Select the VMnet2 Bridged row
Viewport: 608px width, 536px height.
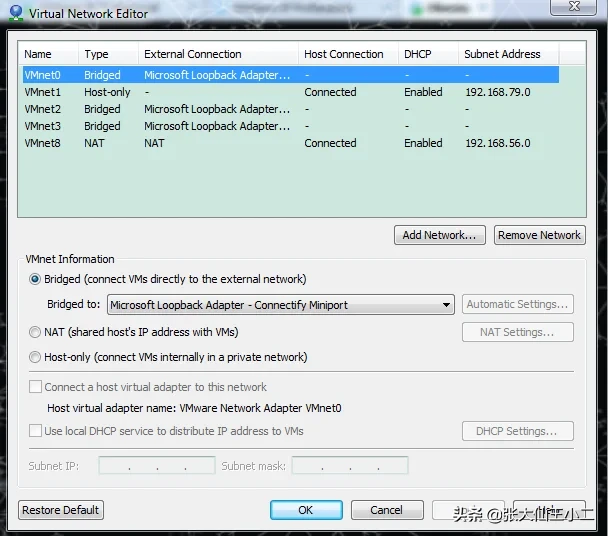click(291, 109)
